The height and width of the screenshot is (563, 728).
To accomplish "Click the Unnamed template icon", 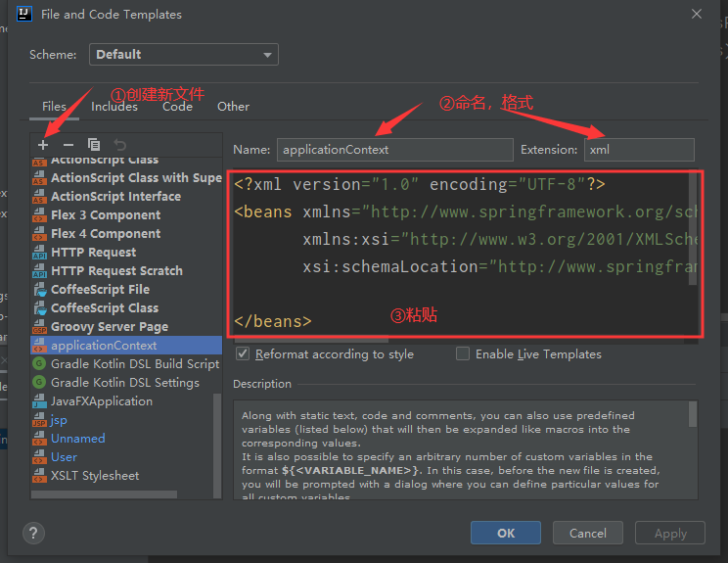I will (x=39, y=439).
